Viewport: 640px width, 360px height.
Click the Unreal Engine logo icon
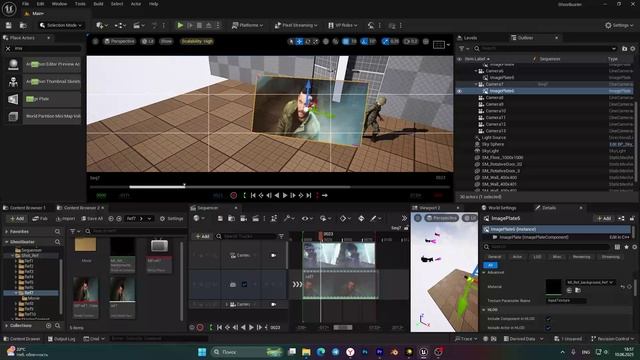[9, 8]
